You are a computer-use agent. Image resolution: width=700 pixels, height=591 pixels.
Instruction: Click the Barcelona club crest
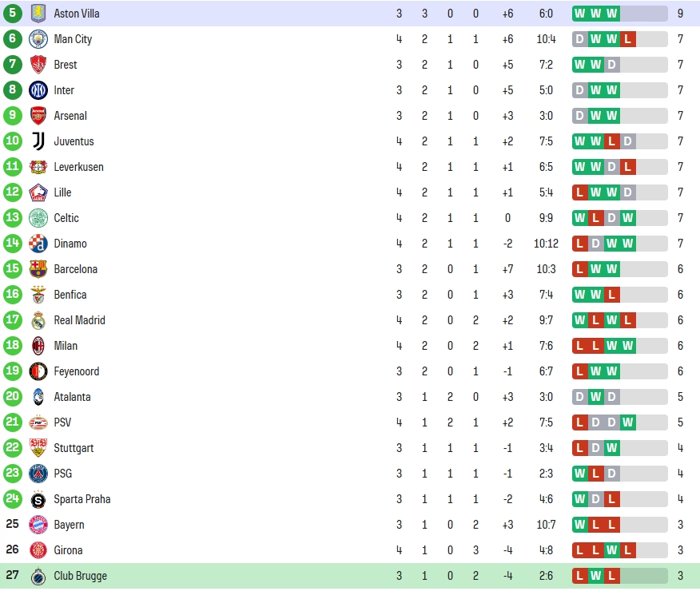click(38, 269)
